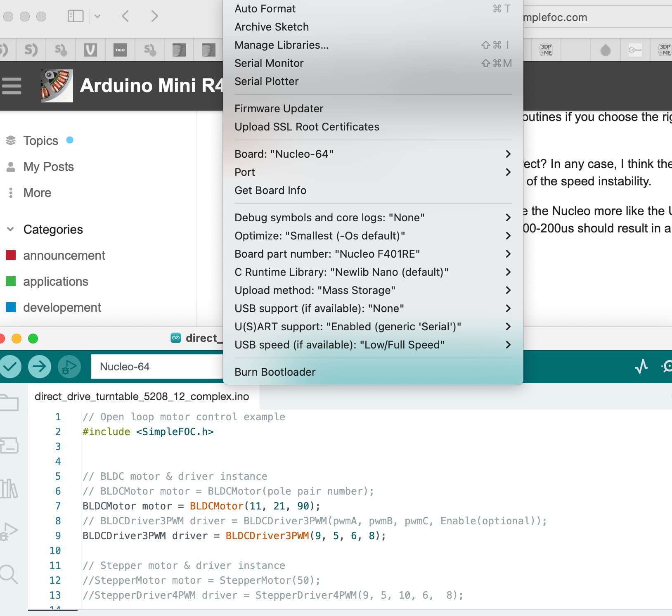Toggle browser sidebar panel icon
Image resolution: width=672 pixels, height=616 pixels.
(76, 16)
